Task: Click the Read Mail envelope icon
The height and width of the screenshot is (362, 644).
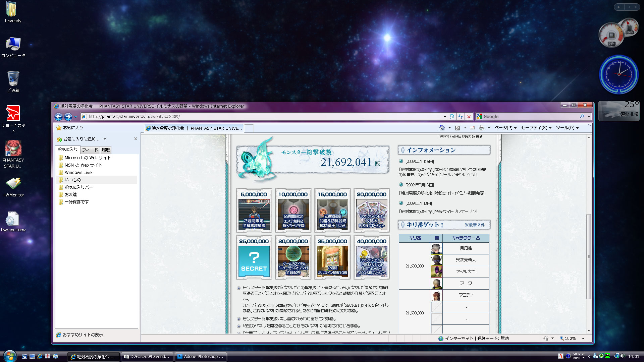Action: [x=472, y=128]
